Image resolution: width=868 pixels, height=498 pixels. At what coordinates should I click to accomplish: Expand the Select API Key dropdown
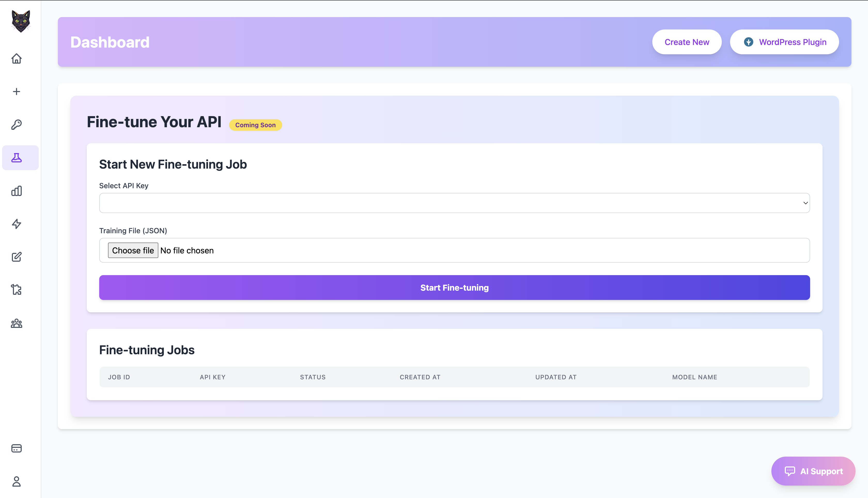(454, 203)
